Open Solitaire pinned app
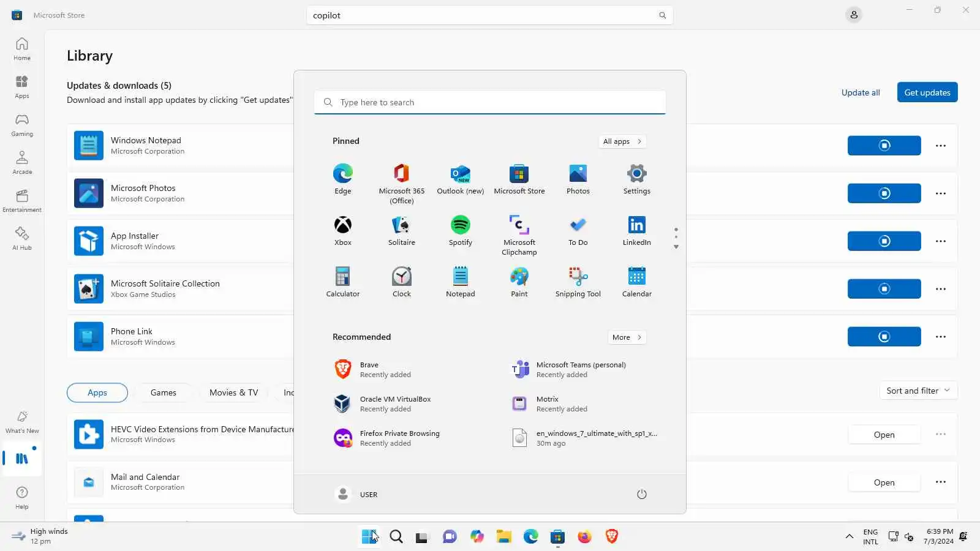Screen dimensions: 980x551 [x=402, y=231]
